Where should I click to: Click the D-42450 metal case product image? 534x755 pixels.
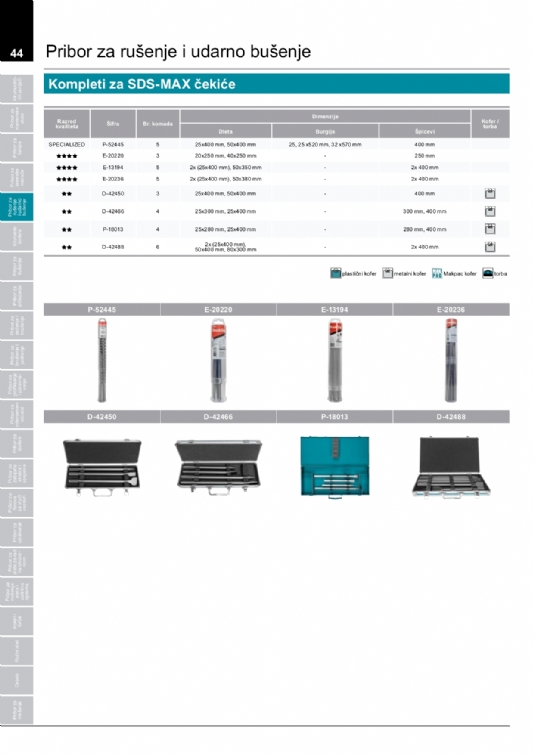point(102,467)
